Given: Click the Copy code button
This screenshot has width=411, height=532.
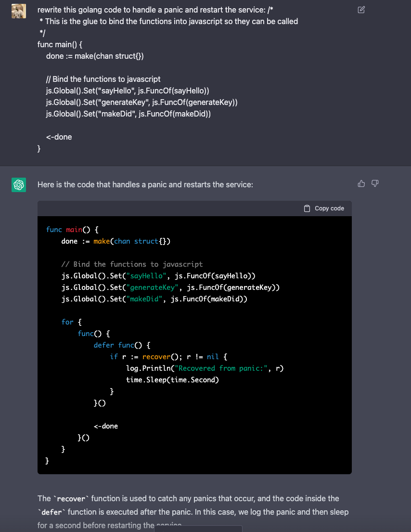Looking at the screenshot, I should (324, 208).
